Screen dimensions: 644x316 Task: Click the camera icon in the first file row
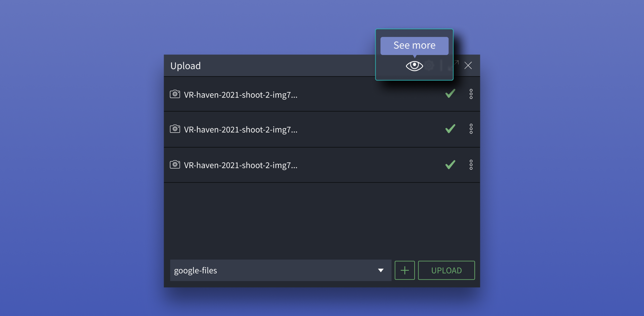pyautogui.click(x=175, y=94)
